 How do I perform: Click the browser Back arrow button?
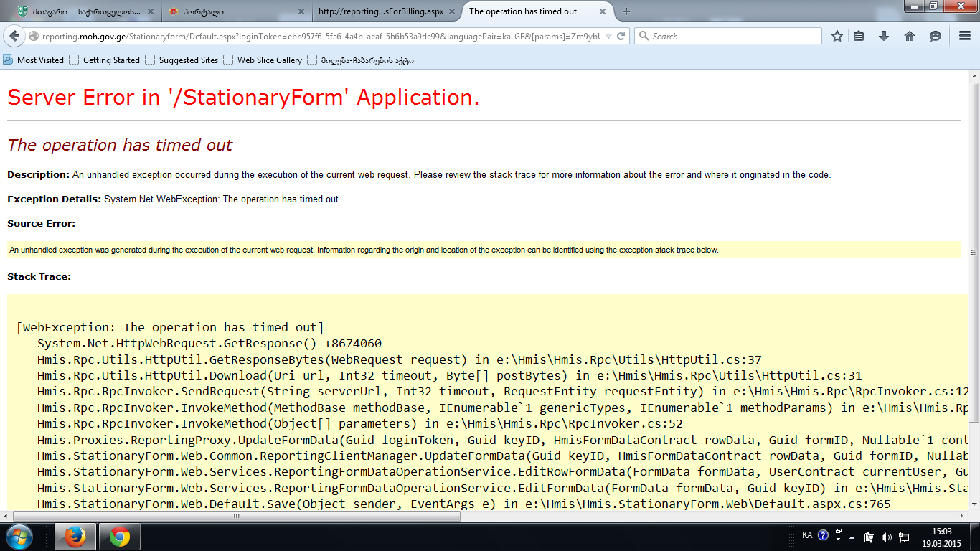15,37
